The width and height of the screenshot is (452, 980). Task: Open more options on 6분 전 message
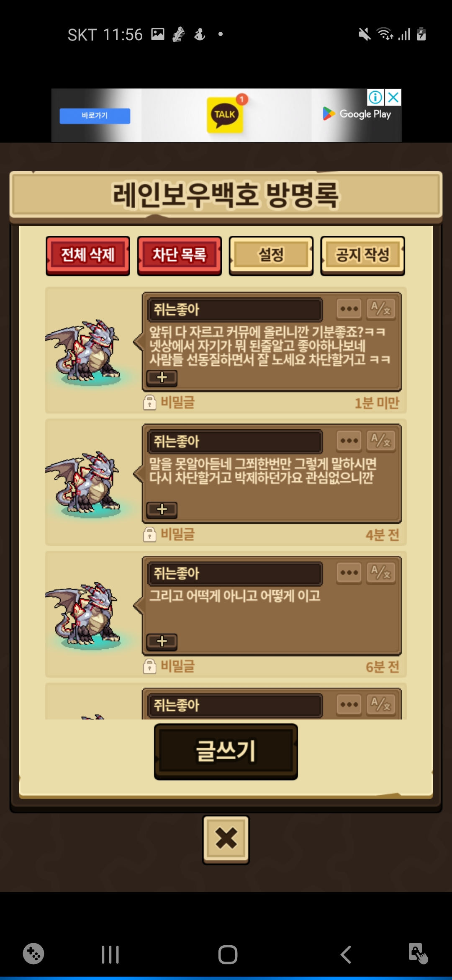(x=349, y=573)
